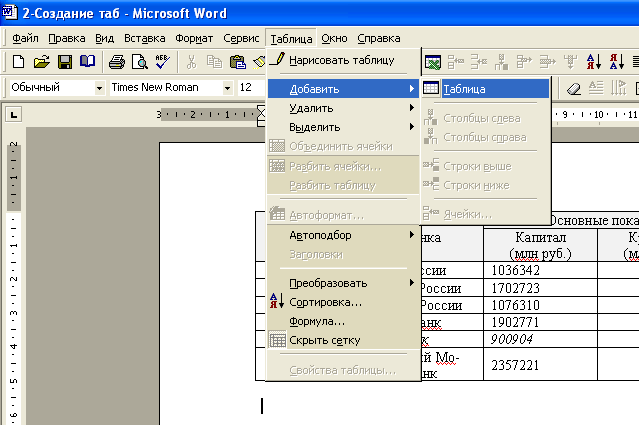Open a file with the Open folder icon
639x425 pixels.
click(40, 62)
